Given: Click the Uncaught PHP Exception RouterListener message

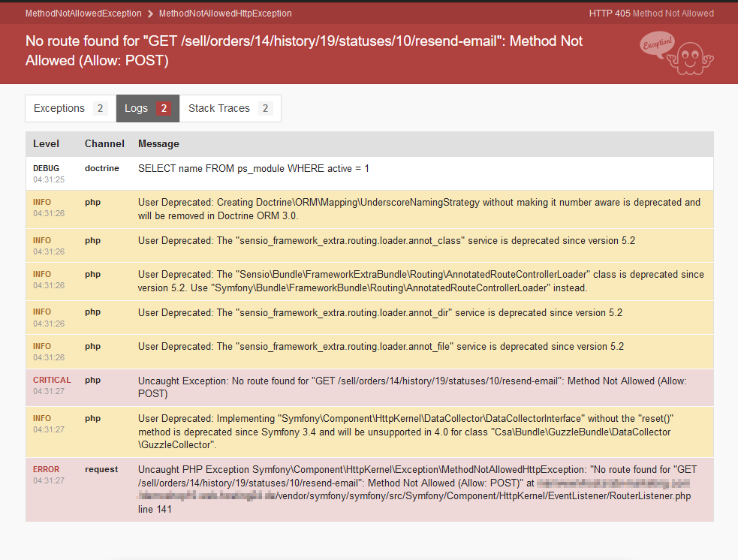Looking at the screenshot, I should coord(417,489).
